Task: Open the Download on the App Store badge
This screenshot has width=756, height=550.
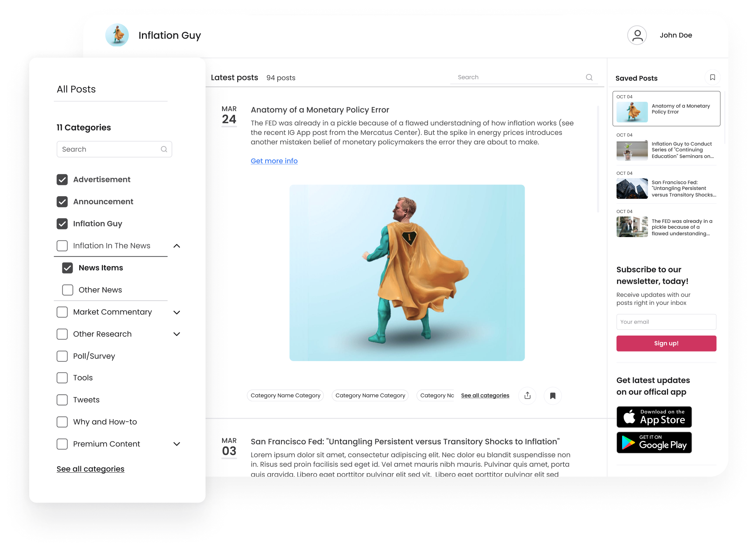Action: click(654, 417)
